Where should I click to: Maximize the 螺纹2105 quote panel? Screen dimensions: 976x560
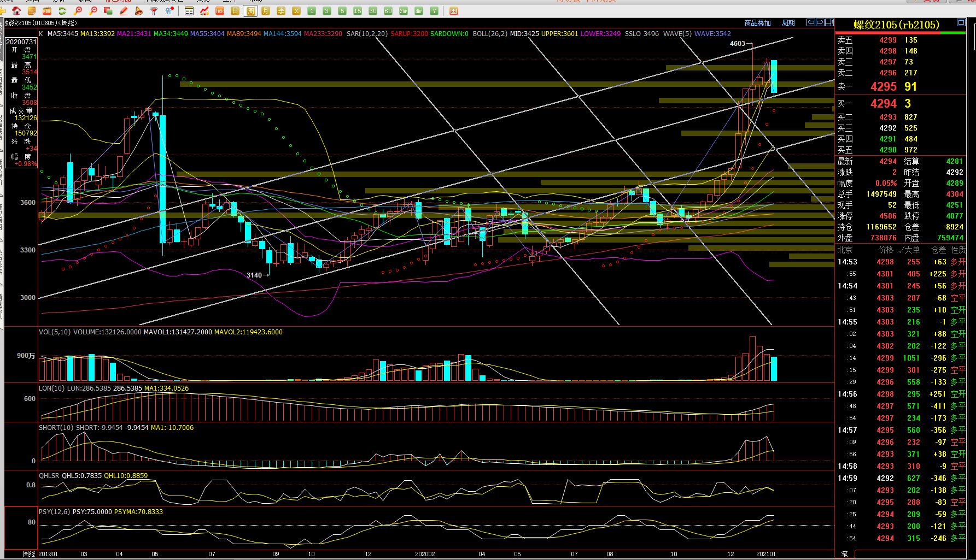point(961,22)
